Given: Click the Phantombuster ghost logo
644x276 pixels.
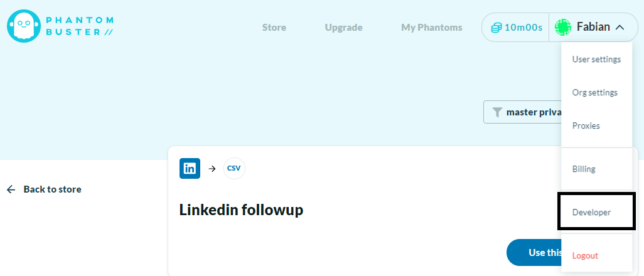Looking at the screenshot, I should tap(23, 26).
